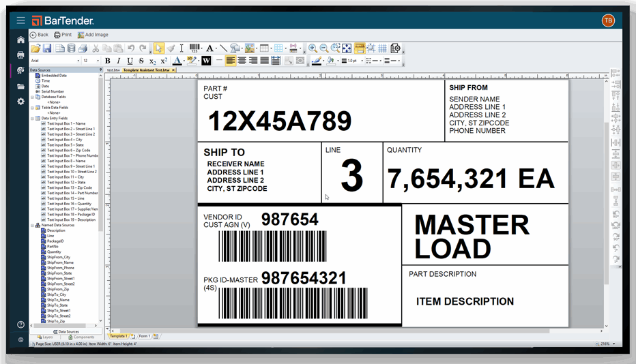The height and width of the screenshot is (364, 636).
Task: Toggle italic text formatting
Action: tap(118, 61)
